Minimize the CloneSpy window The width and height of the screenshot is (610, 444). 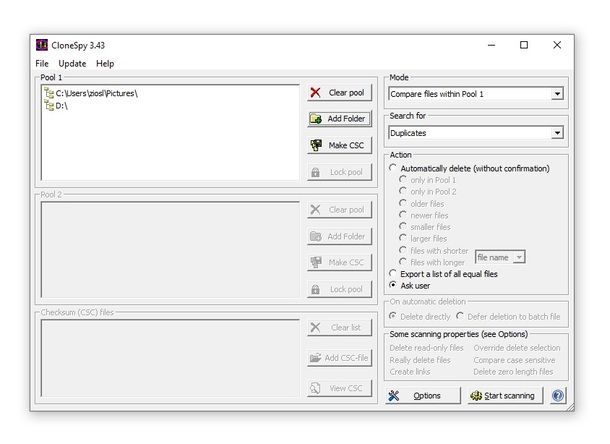(x=491, y=45)
